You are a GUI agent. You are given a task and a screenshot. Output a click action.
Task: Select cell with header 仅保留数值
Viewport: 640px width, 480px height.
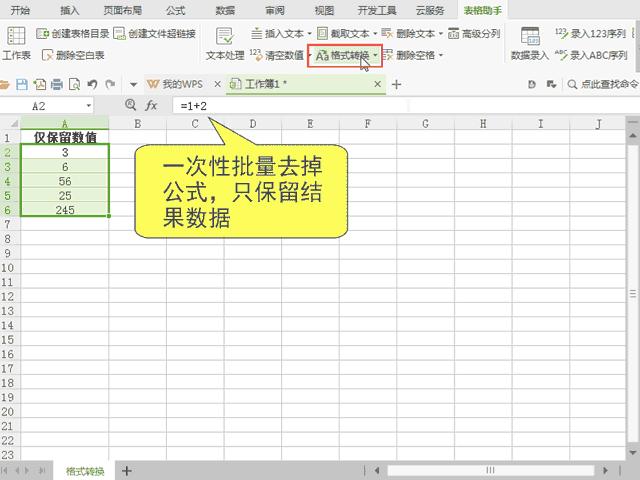tap(65, 137)
